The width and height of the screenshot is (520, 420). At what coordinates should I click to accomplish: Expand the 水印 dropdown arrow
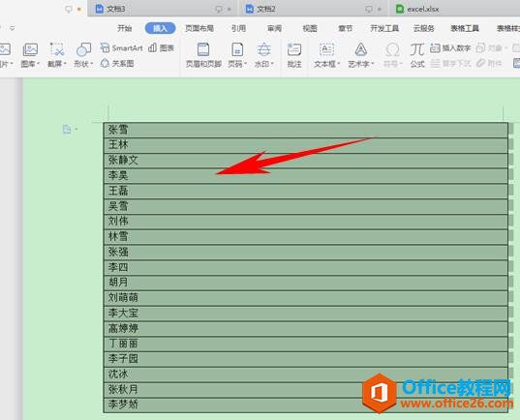point(272,63)
